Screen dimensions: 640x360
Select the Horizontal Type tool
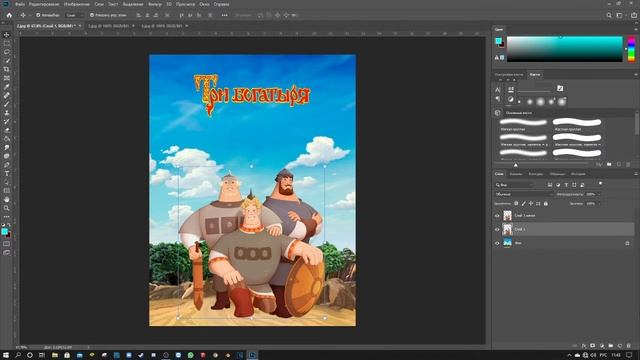click(x=7, y=173)
